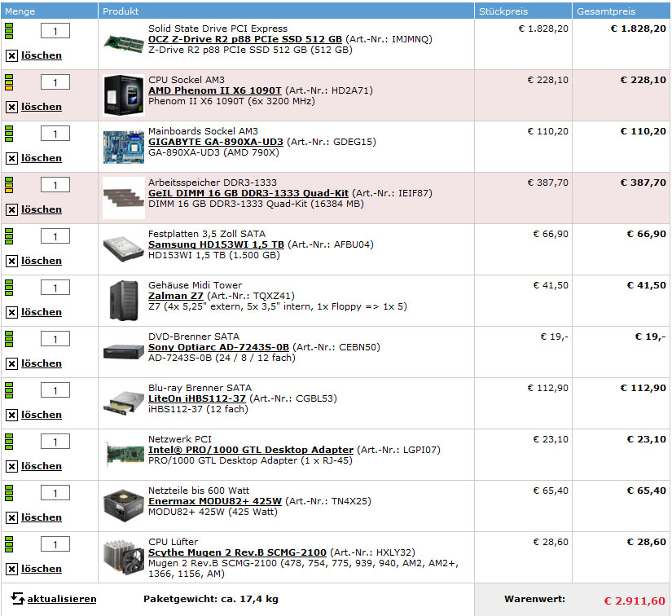Click quantity field for Scythe Mugen 2
672x616 pixels.
point(55,544)
